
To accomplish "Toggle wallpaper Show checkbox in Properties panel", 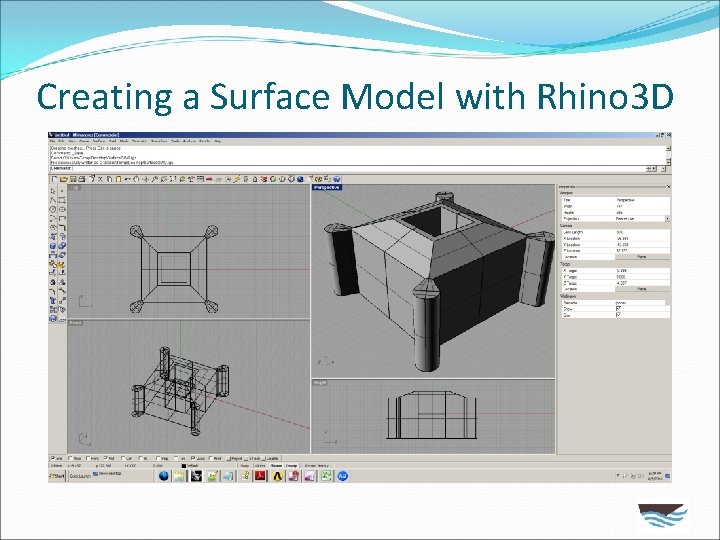I will 619,309.
